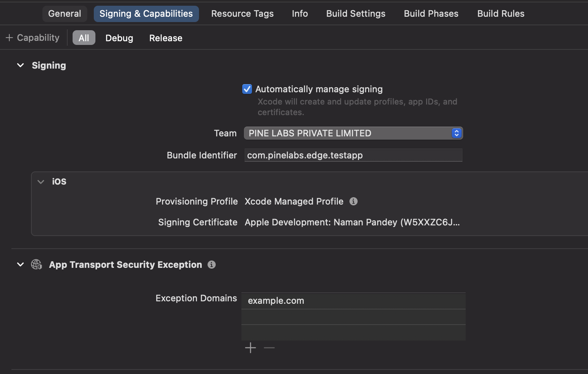Collapse App Transport Security Exception section
Image resolution: width=588 pixels, height=374 pixels.
20,265
